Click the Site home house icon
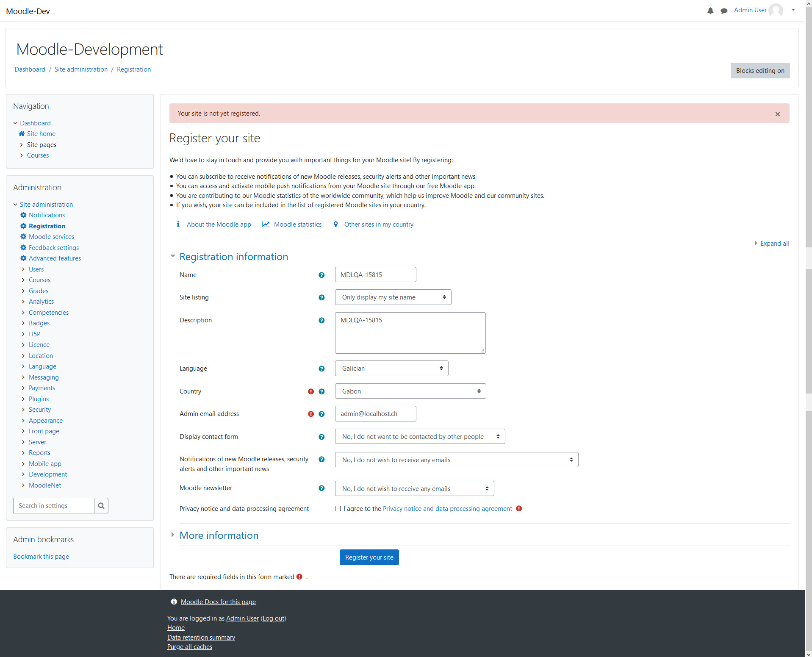 22,133
